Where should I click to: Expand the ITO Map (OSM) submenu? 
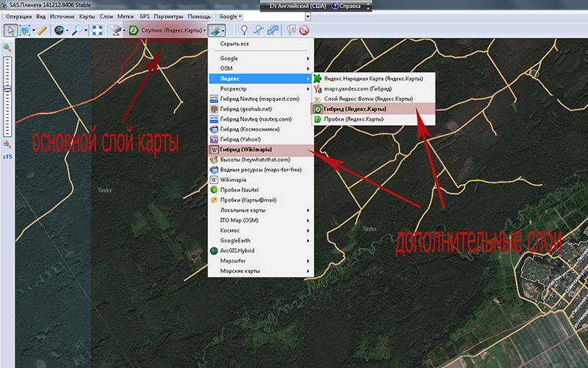(261, 220)
